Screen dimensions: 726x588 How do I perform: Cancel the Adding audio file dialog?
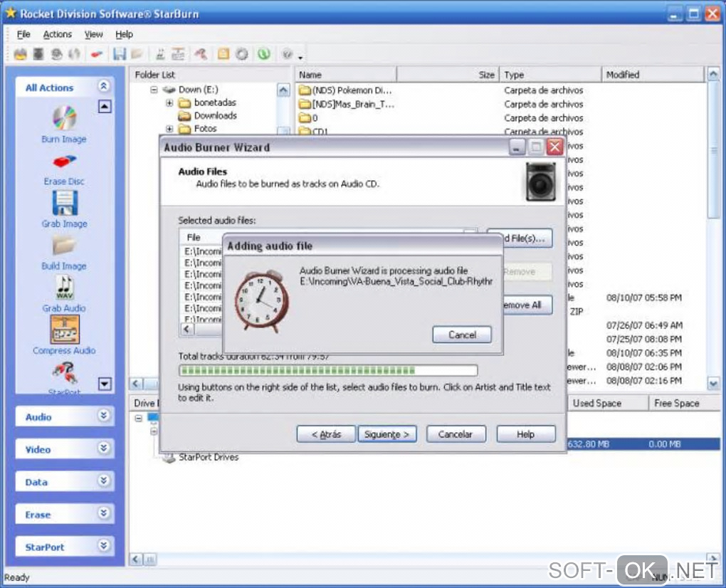[x=462, y=335]
